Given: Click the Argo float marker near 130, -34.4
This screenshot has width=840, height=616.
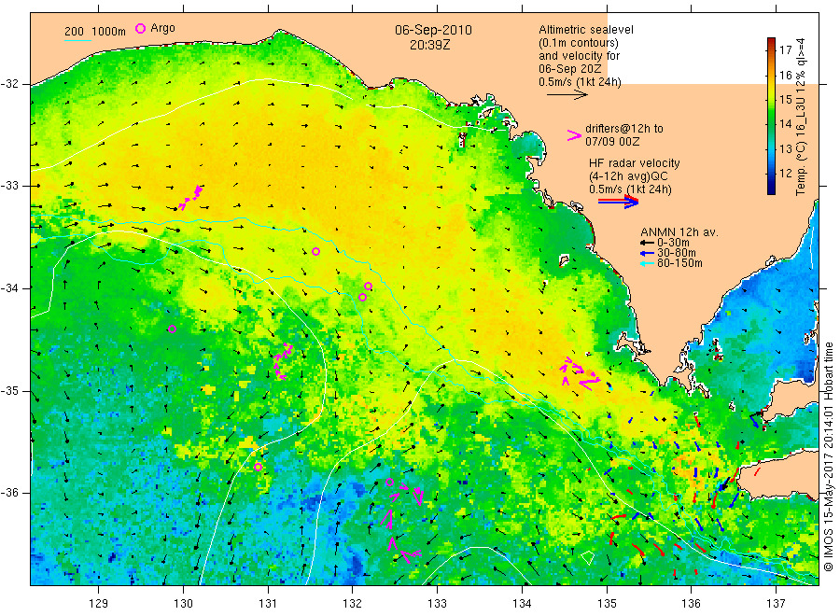Looking at the screenshot, I should [x=172, y=329].
